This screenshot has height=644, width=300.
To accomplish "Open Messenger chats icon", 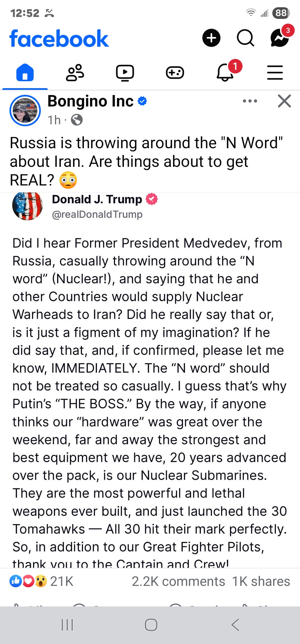I will (x=280, y=38).
